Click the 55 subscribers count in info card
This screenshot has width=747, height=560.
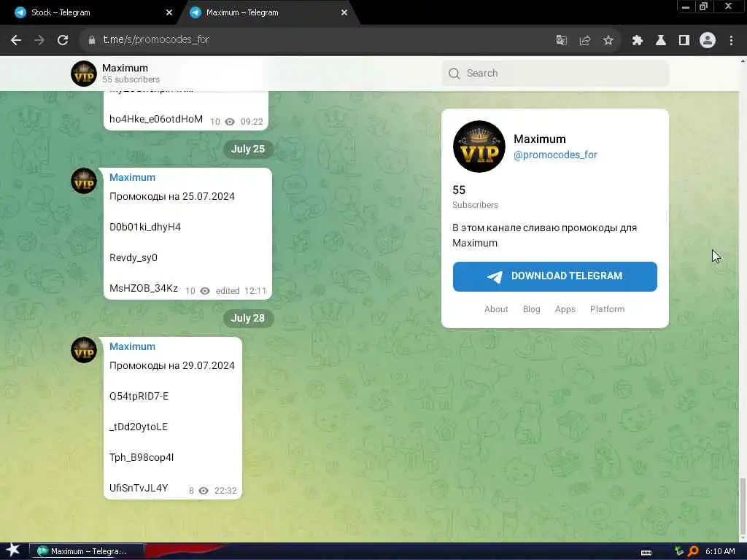(459, 190)
